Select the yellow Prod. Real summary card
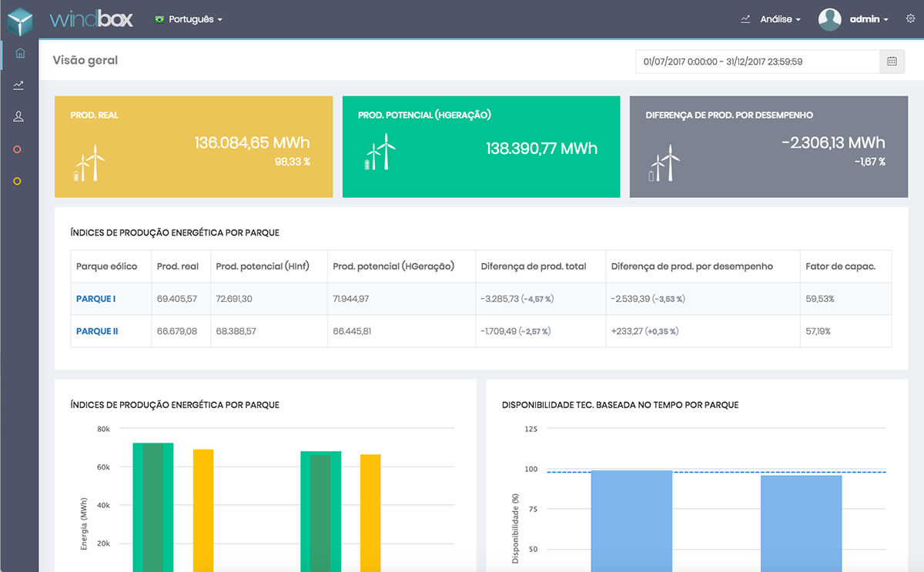 point(193,146)
